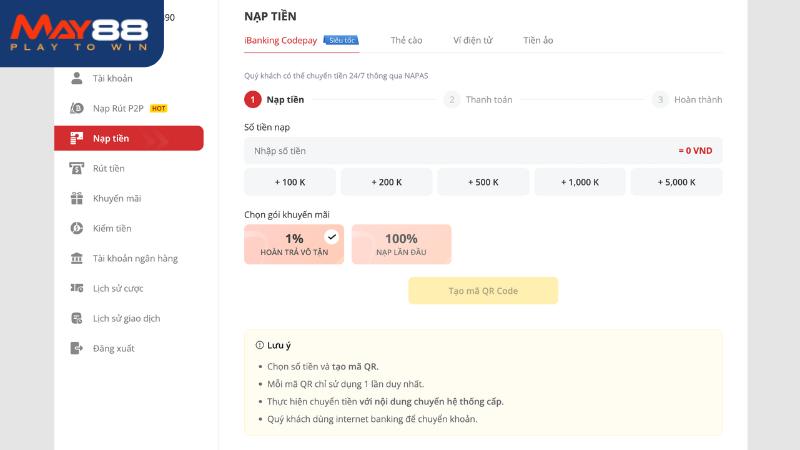Image resolution: width=800 pixels, height=450 pixels.
Task: Click the Rút tiền withdraw icon
Action: click(77, 168)
